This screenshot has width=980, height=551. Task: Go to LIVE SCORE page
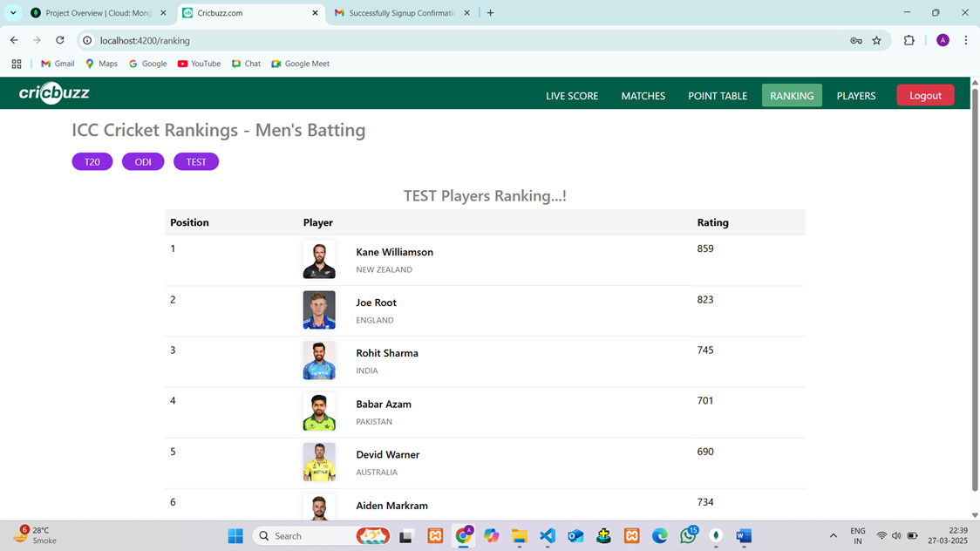[x=572, y=96]
